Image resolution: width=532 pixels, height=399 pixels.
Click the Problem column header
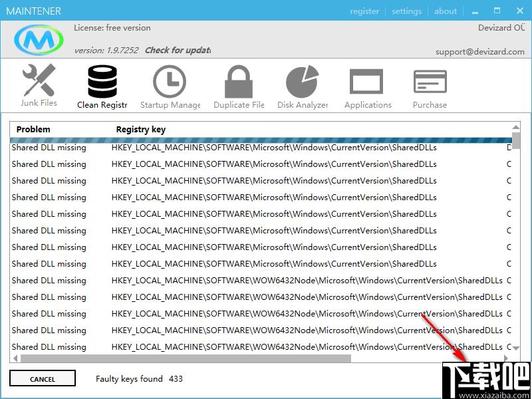33,129
